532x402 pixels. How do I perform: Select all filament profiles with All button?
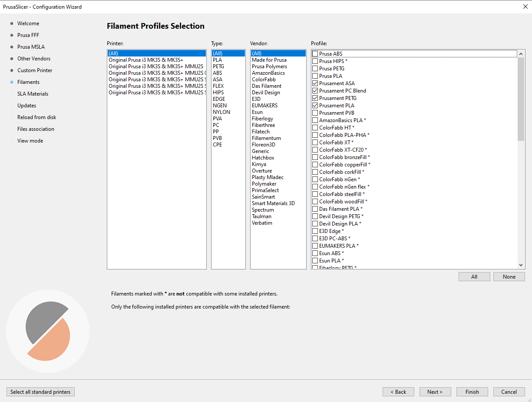474,277
